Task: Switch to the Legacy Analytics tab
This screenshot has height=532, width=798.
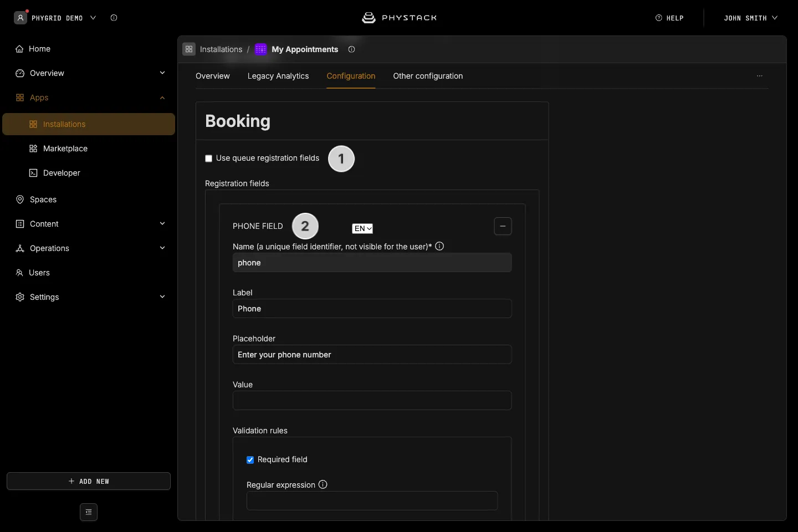Action: point(278,76)
